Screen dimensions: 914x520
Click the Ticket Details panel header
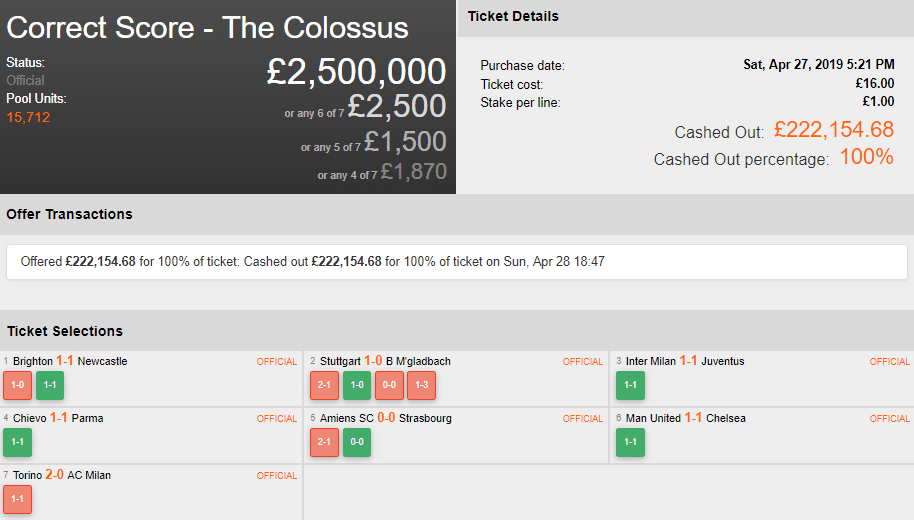point(513,17)
